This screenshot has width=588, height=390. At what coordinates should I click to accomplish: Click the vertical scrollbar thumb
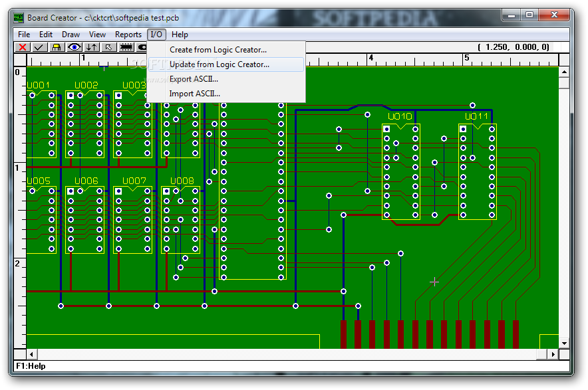click(564, 82)
